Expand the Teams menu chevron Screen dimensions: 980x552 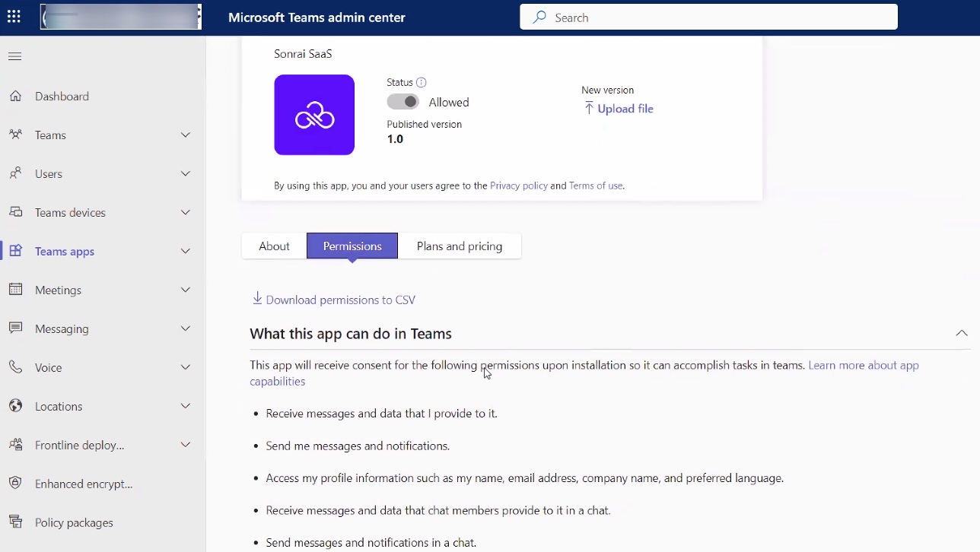186,135
